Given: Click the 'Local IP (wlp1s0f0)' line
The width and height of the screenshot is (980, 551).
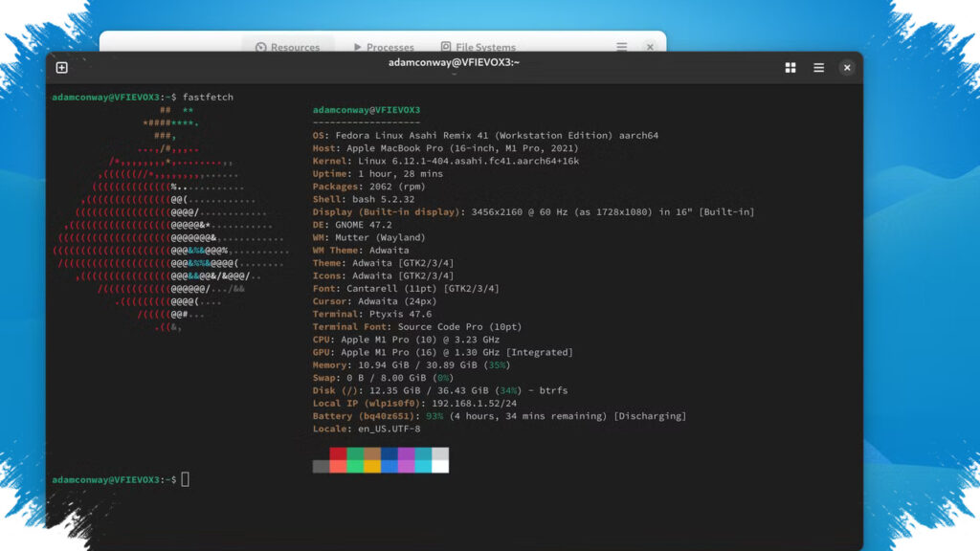Looking at the screenshot, I should pyautogui.click(x=414, y=403).
